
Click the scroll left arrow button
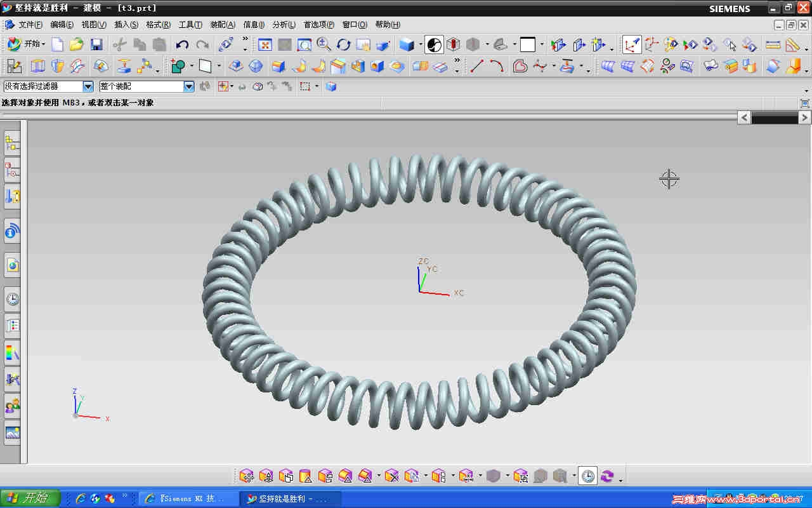(744, 117)
